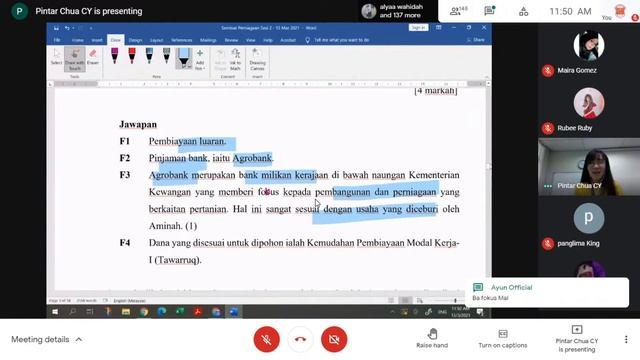Choose the Eraser tool
The height and width of the screenshot is (360, 640).
tap(93, 57)
